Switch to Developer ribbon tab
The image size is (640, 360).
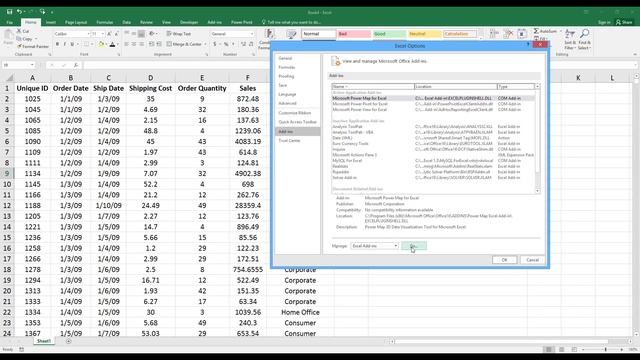click(189, 22)
